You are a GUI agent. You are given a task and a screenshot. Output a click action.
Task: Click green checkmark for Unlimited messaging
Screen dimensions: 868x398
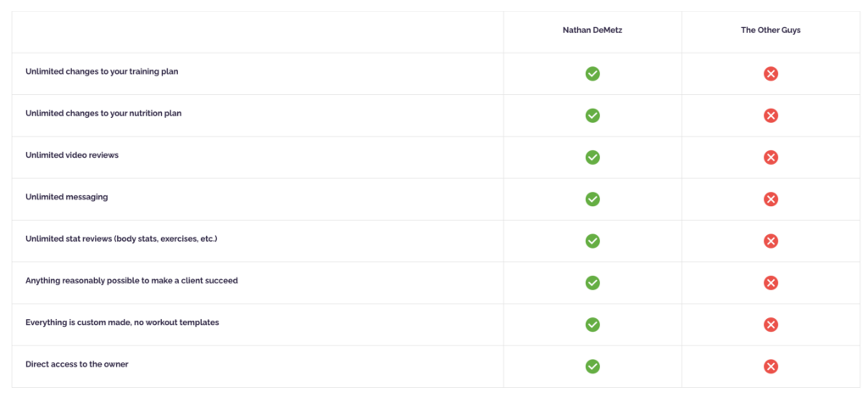[x=593, y=199]
